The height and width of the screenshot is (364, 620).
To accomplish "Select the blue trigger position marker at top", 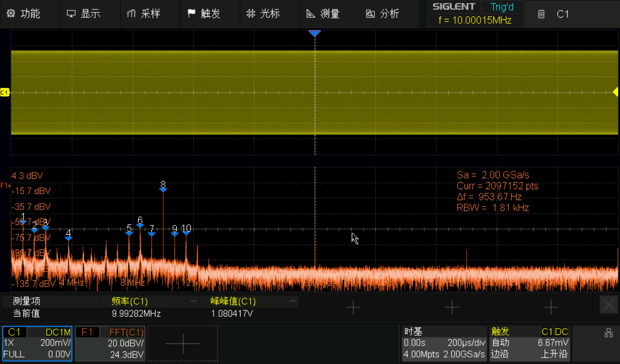I will pos(314,33).
